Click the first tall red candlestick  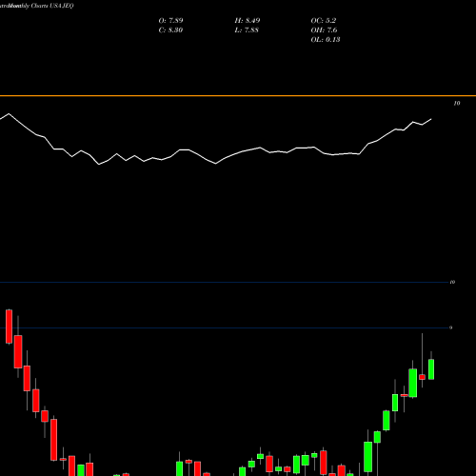click(x=9, y=327)
